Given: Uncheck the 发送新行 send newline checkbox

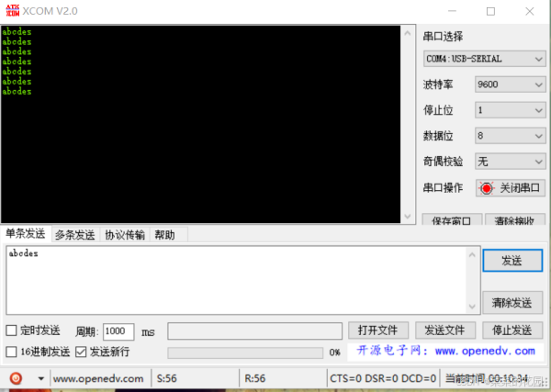Looking at the screenshot, I should pos(81,352).
